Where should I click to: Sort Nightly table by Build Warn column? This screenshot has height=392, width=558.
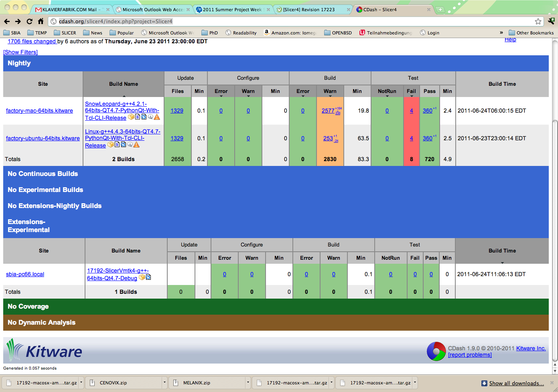pyautogui.click(x=330, y=91)
